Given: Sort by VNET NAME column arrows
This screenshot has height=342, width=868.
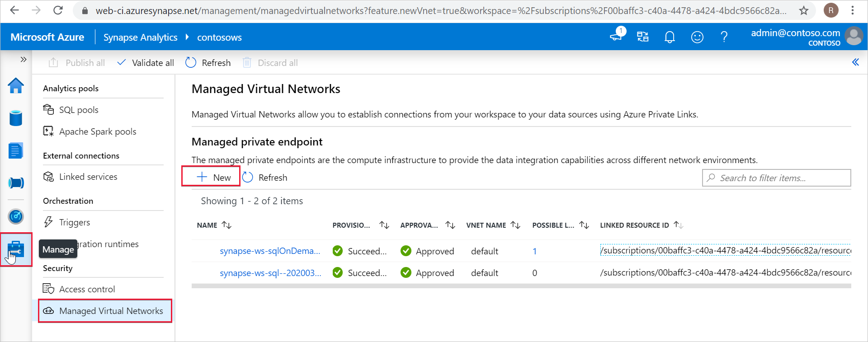Looking at the screenshot, I should pos(515,225).
